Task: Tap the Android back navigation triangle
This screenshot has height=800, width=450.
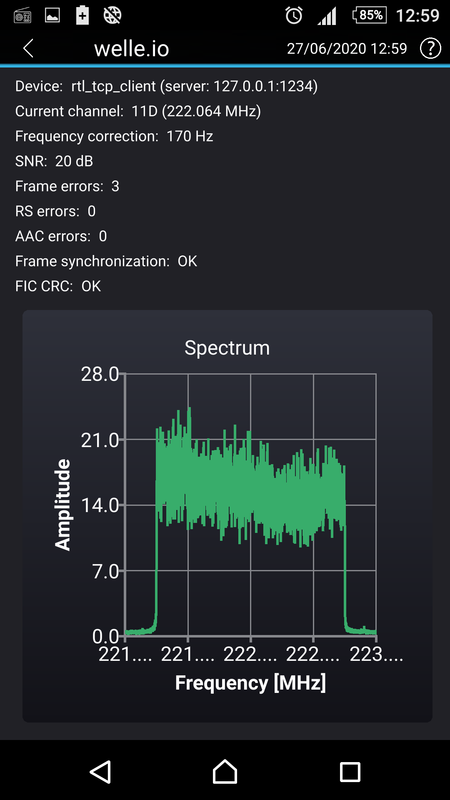Action: pyautogui.click(x=101, y=771)
